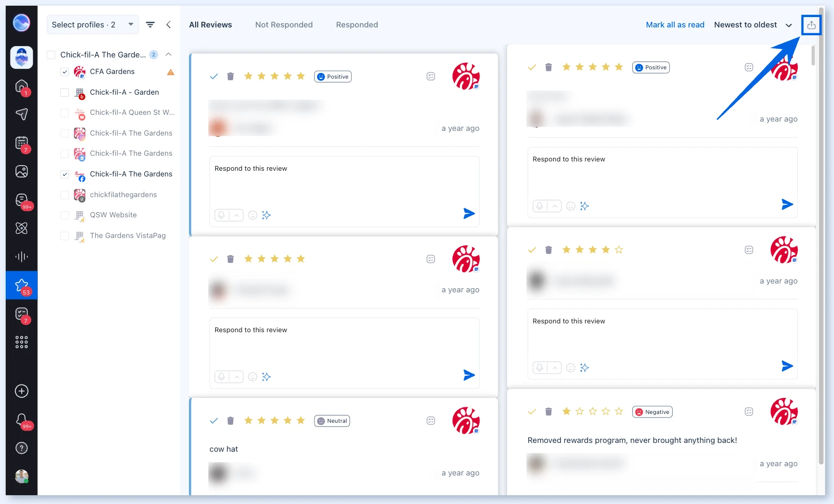Viewport: 834px width, 504px height.
Task: Open the calendar icon with badge 7
Action: (x=22, y=143)
